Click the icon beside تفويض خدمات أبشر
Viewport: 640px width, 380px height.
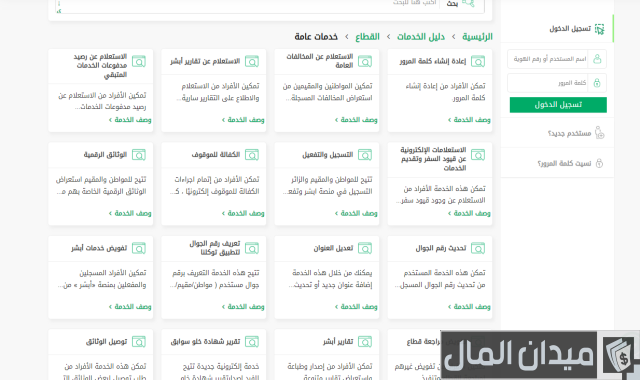[139, 248]
